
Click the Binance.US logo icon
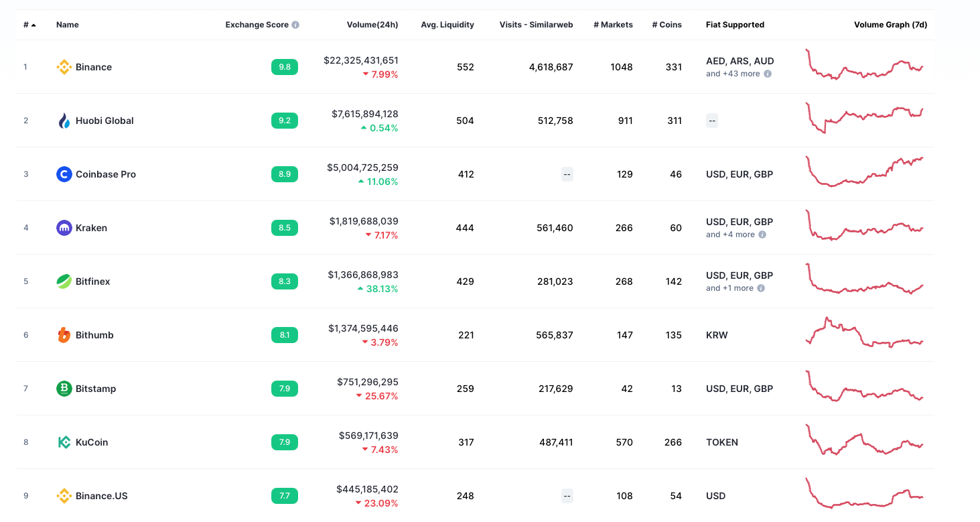64,496
